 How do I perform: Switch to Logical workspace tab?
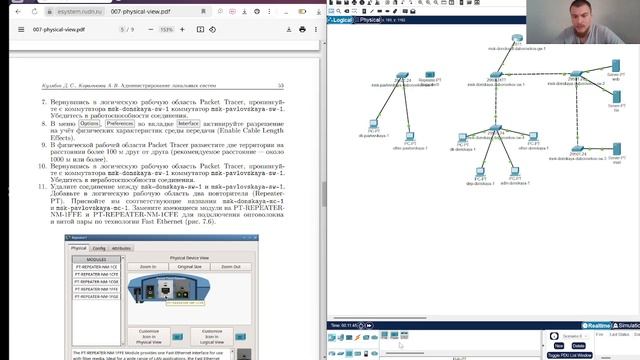coord(340,20)
